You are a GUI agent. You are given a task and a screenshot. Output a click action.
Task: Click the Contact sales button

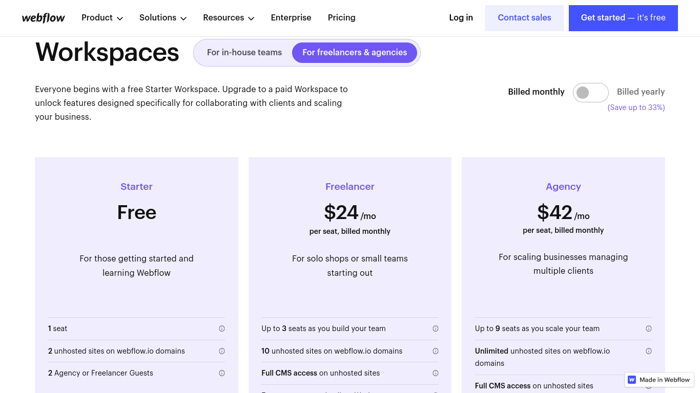(524, 18)
